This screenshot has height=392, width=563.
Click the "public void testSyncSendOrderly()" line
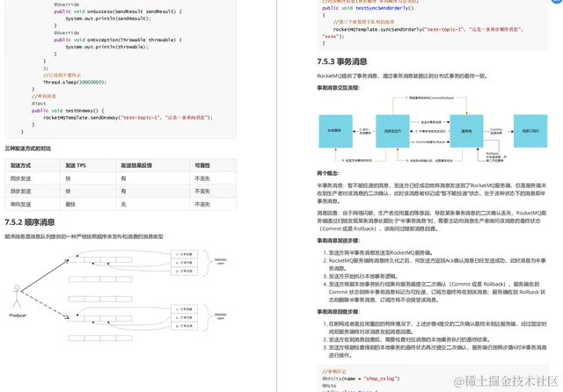[368, 8]
